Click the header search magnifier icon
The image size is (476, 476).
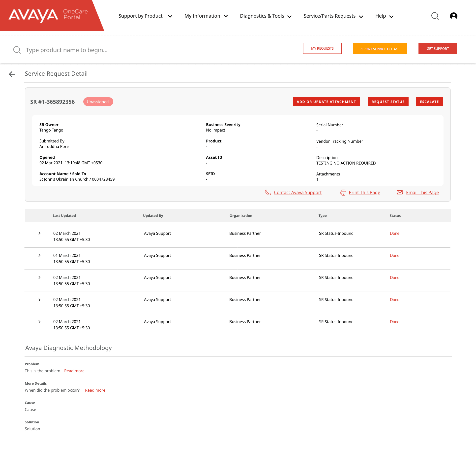point(435,16)
